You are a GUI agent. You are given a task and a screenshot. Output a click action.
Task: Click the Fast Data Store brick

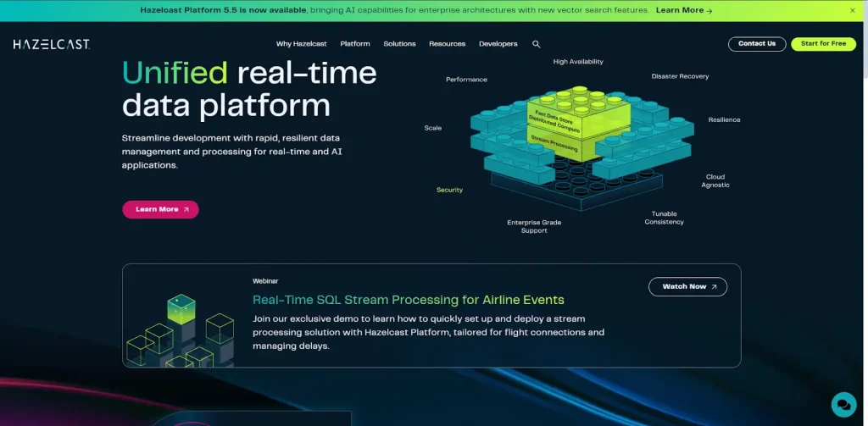coord(554,117)
